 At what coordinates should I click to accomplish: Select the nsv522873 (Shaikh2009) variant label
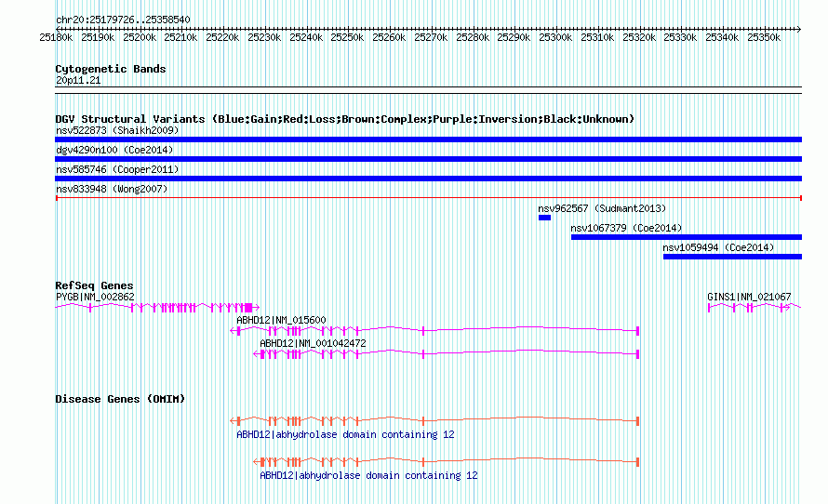tap(117, 130)
